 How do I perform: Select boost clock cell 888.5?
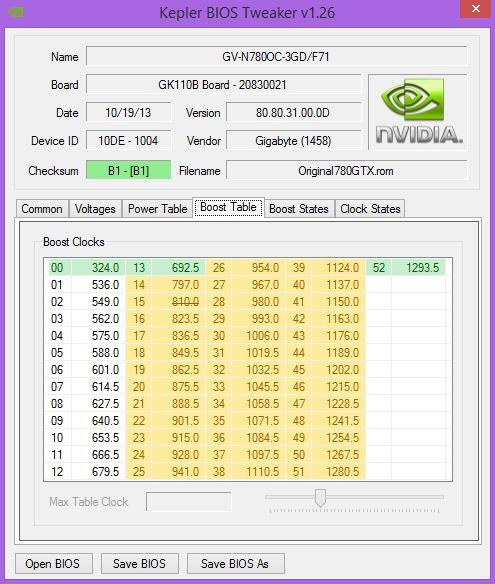178,403
